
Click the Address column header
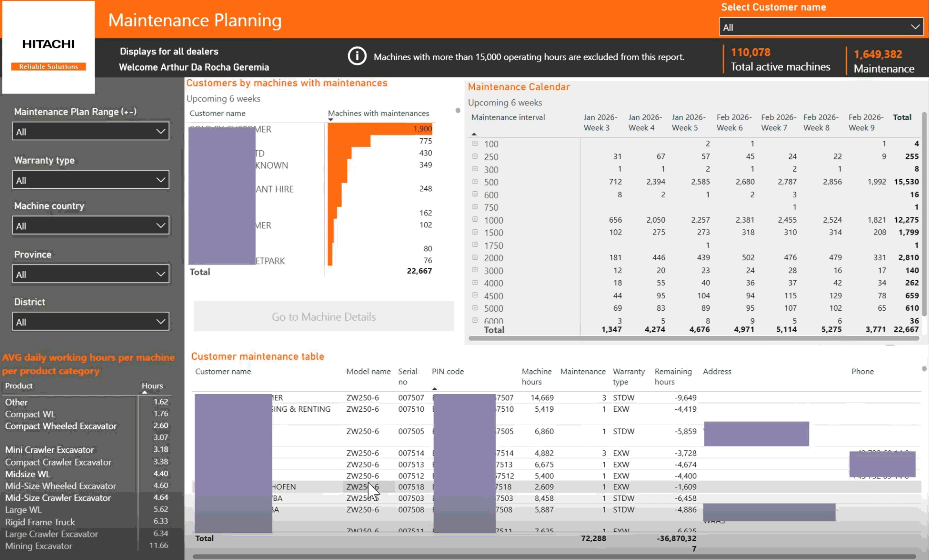point(717,372)
